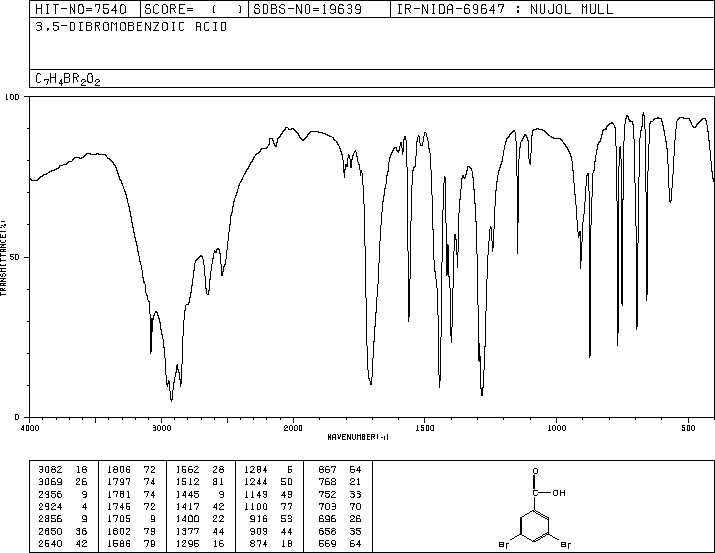Select the 1512 peak entry

point(200,482)
